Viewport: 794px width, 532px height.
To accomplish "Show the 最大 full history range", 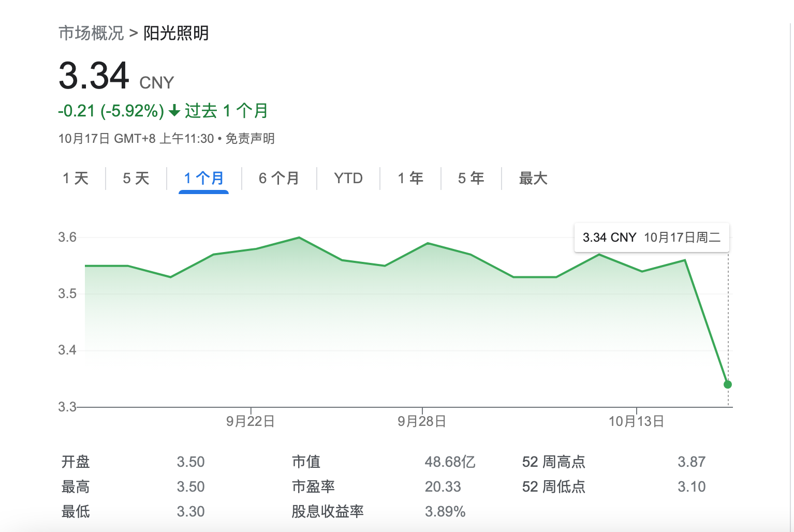I will (533, 179).
